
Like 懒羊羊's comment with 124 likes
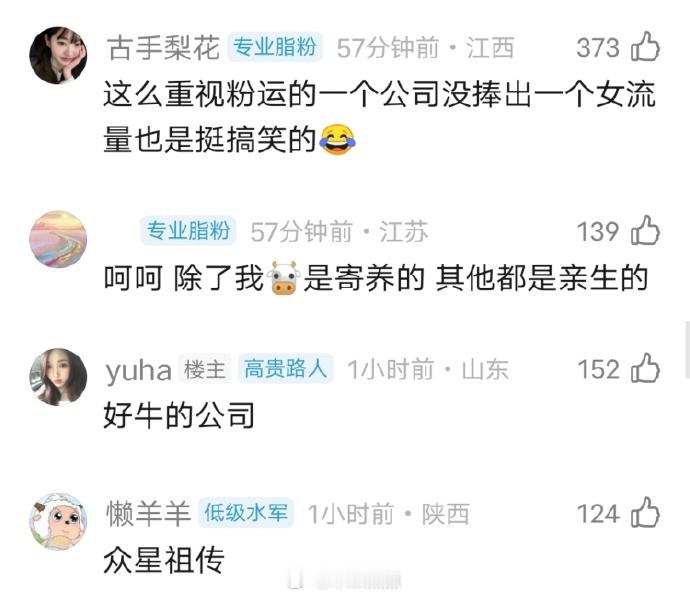coord(645,513)
